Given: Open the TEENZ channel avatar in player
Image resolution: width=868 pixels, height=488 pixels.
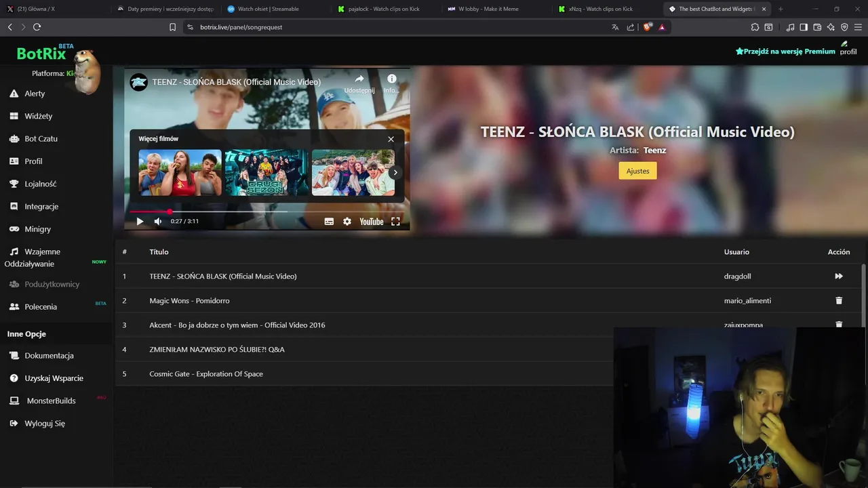Looking at the screenshot, I should click(x=138, y=82).
